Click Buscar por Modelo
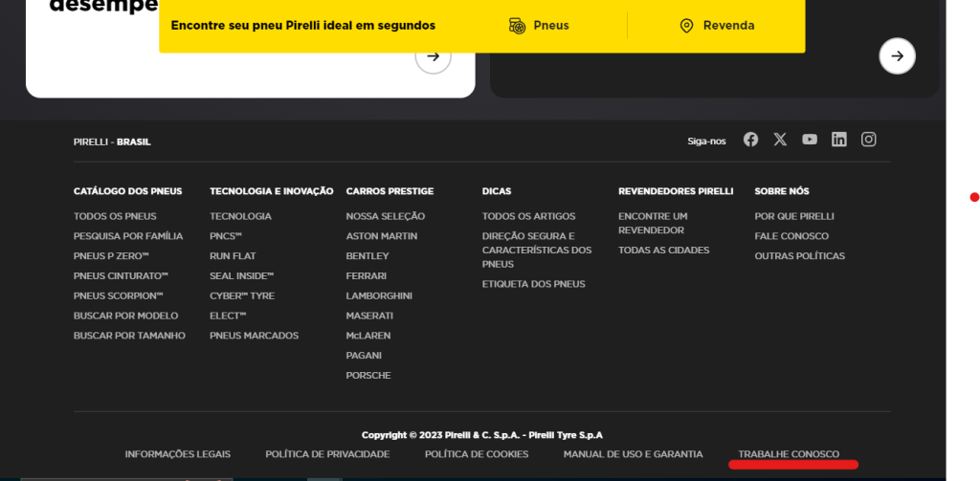Viewport: 980px width, 481px height. point(125,317)
